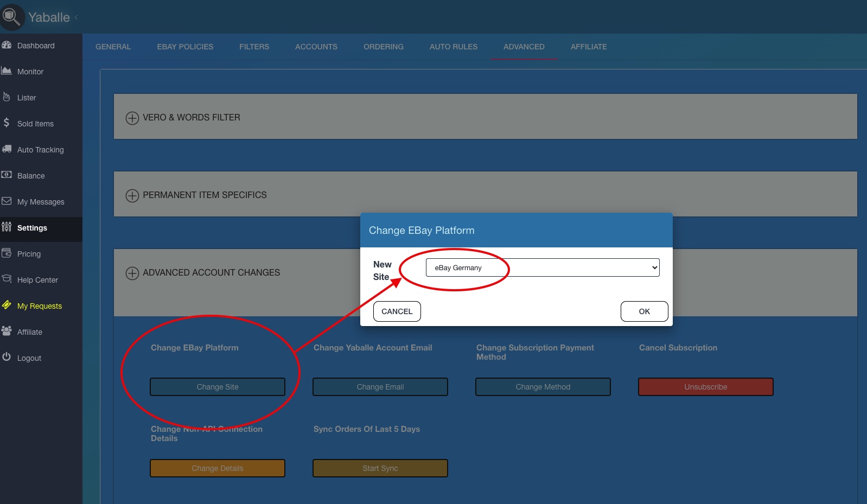Open Help Center in the sidebar
This screenshot has width=867, height=504.
pos(37,280)
